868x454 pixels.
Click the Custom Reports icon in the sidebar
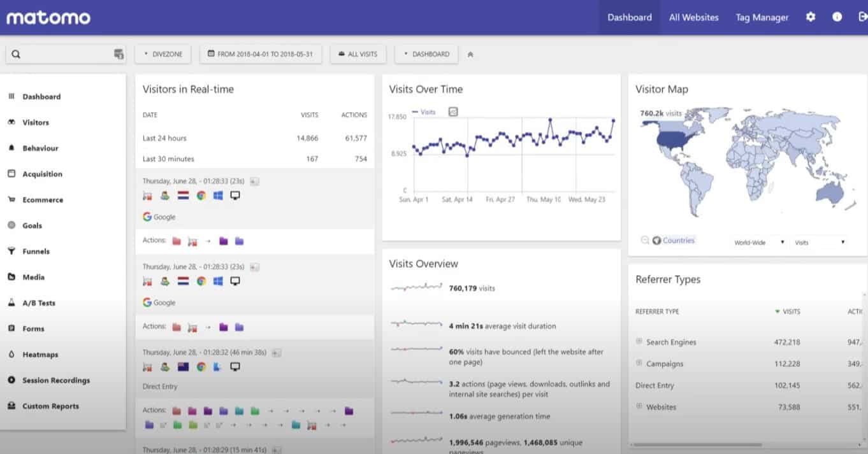pyautogui.click(x=11, y=406)
